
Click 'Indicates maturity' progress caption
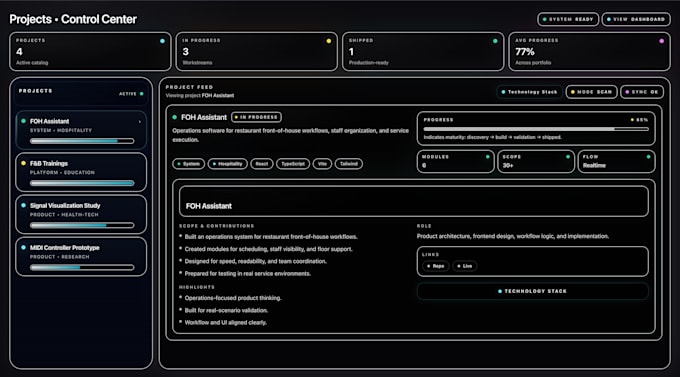pos(492,137)
